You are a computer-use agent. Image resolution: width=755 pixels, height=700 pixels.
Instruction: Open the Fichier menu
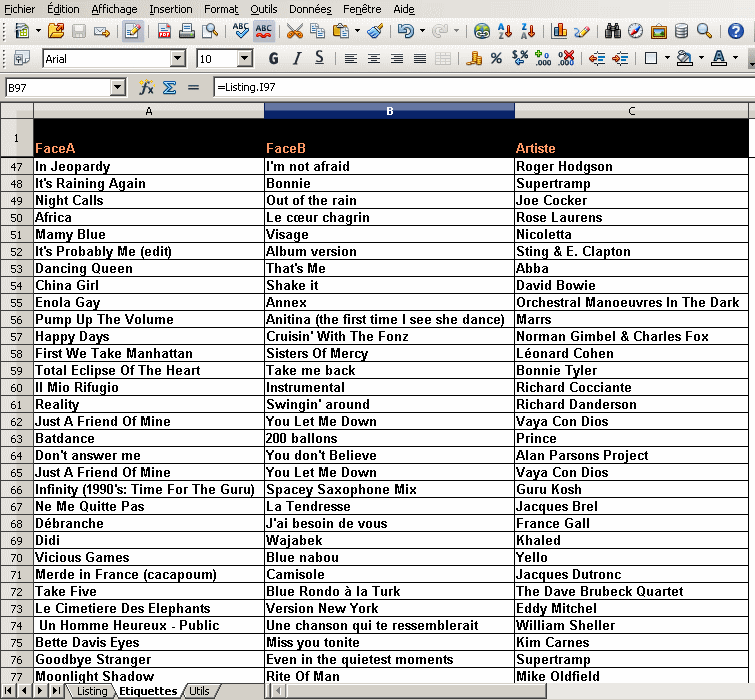coord(20,9)
